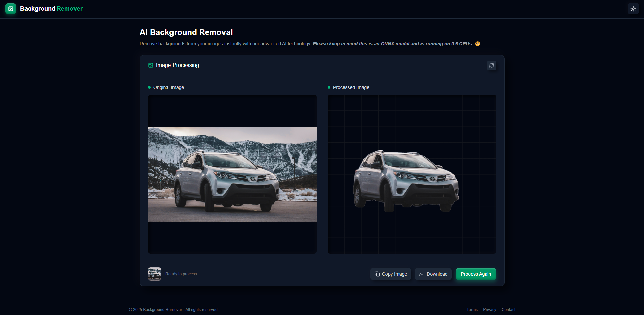
Task: Click the green status dot beside Processed Image
Action: click(x=329, y=87)
